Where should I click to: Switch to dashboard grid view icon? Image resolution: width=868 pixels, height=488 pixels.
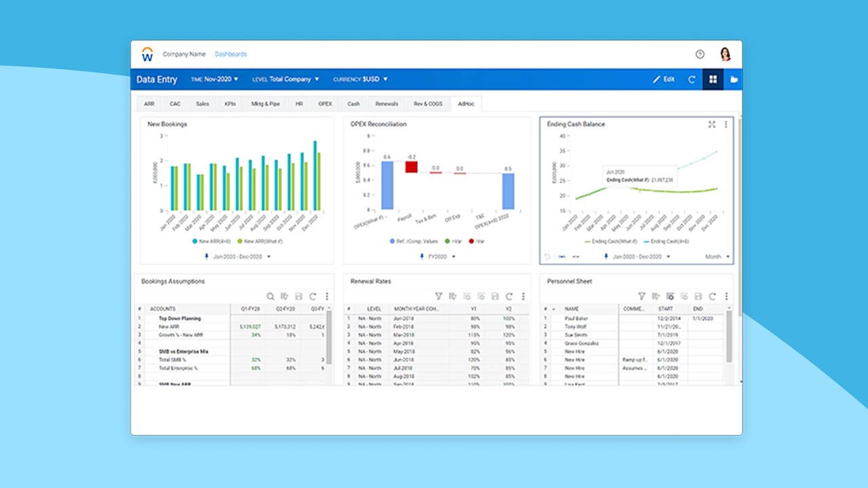[x=713, y=79]
